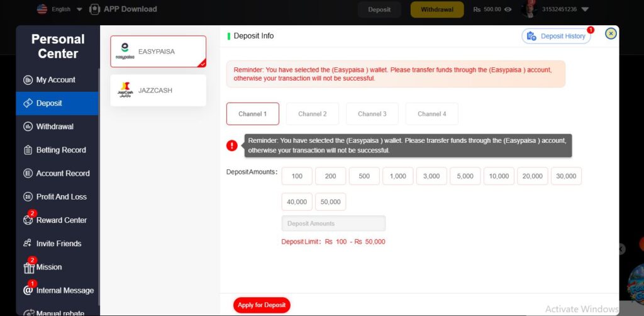Click the Account Record icon
This screenshot has height=316, width=644.
[28, 173]
